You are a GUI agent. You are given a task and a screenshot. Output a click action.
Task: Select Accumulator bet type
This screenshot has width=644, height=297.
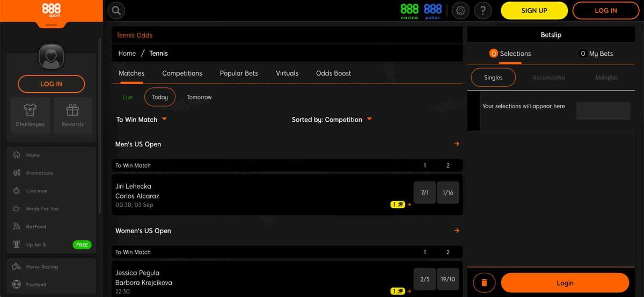[x=548, y=77]
